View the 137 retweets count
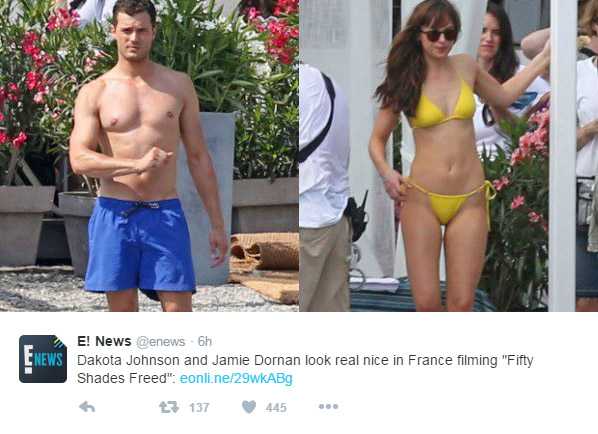 (199, 408)
